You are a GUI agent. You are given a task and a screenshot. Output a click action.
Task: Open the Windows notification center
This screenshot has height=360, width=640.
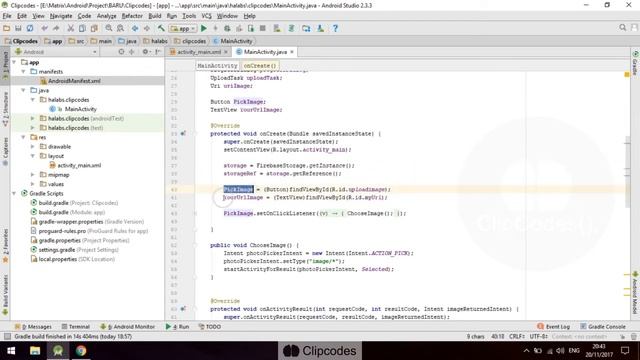625,351
